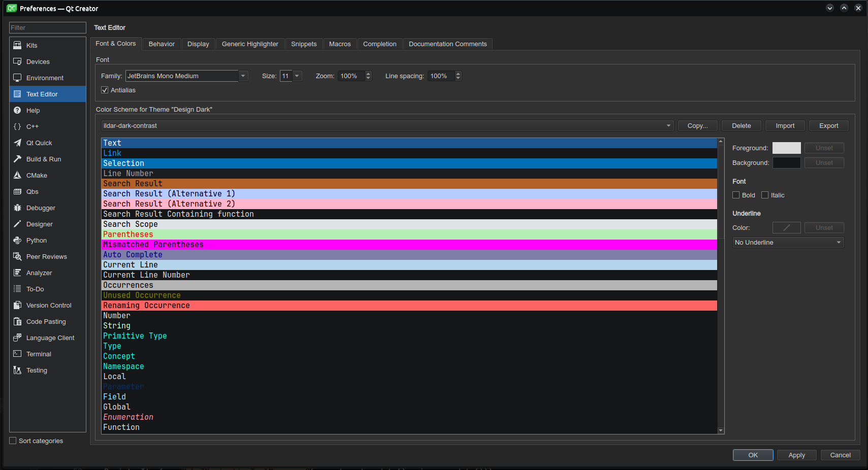Select the Primitive Type list row
Viewport: 868px width, 470px height.
pyautogui.click(x=409, y=335)
